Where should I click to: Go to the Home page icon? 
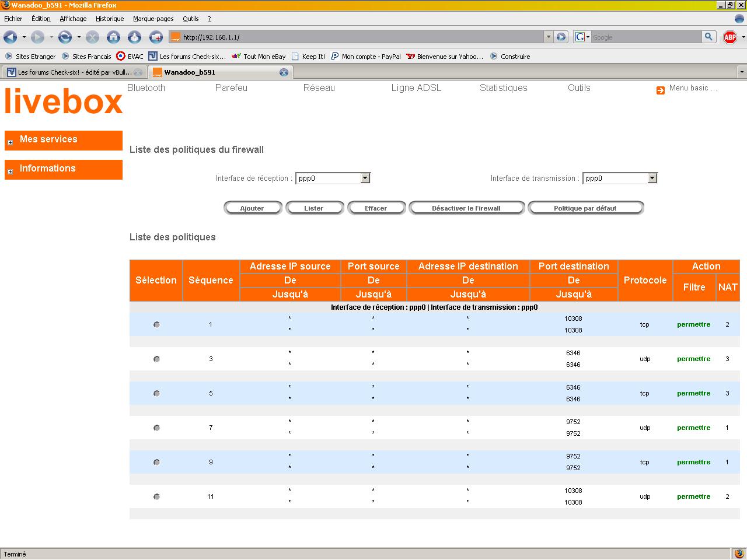point(113,37)
